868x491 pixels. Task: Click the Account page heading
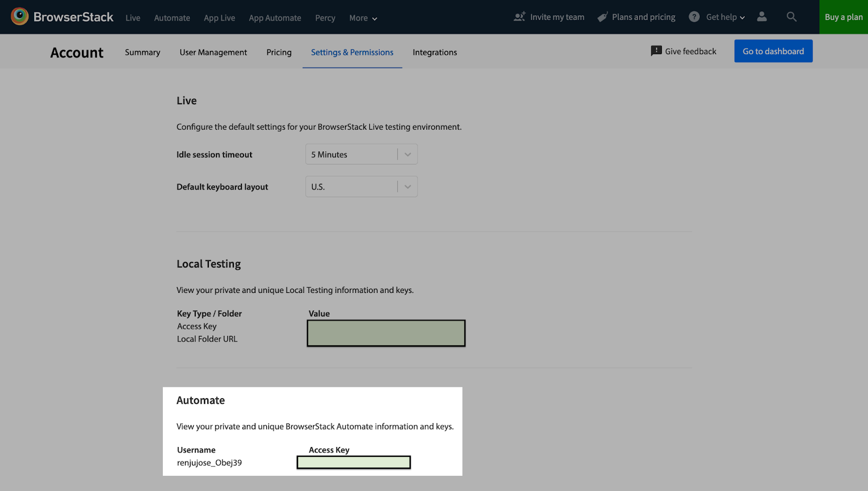tap(76, 53)
